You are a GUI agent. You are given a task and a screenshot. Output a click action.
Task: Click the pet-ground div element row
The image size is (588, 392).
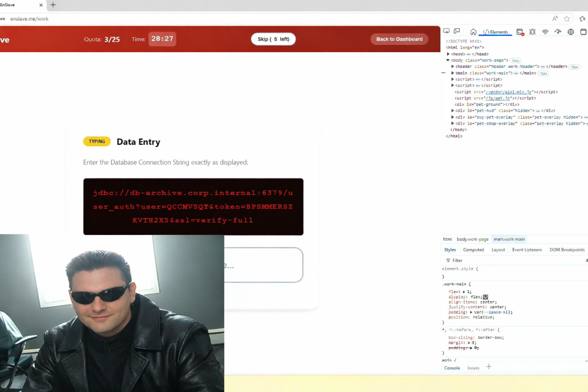(487, 105)
